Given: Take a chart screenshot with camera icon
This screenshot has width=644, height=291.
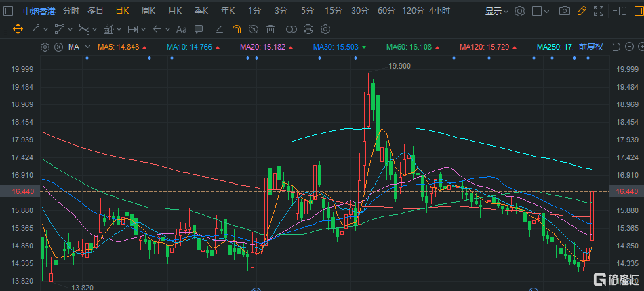Looking at the screenshot, I should tap(564, 11).
